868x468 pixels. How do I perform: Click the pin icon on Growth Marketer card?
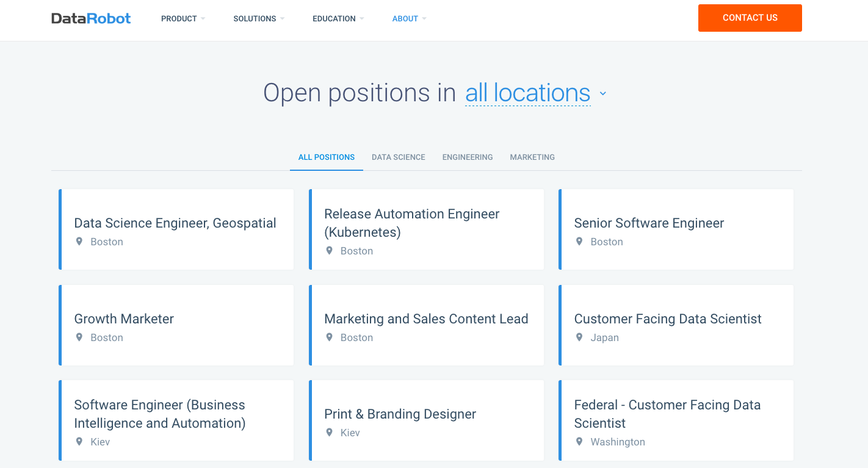tap(79, 337)
